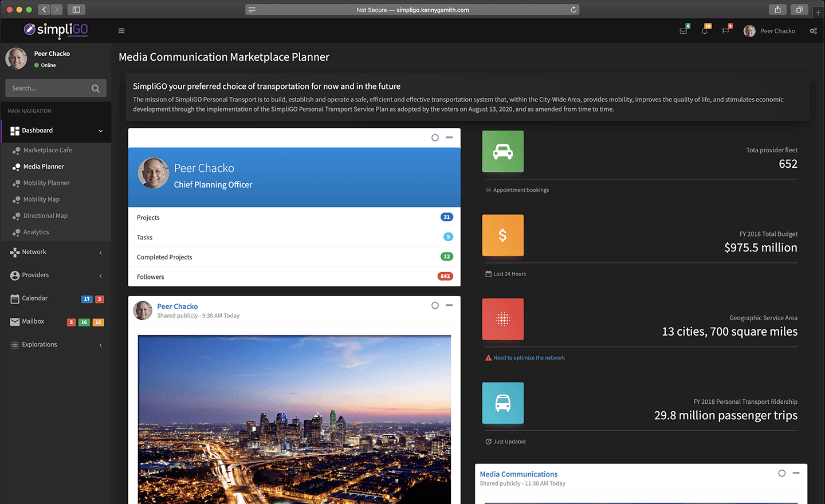825x504 pixels.
Task: Select Analytics from the sidebar menu
Action: pos(36,233)
